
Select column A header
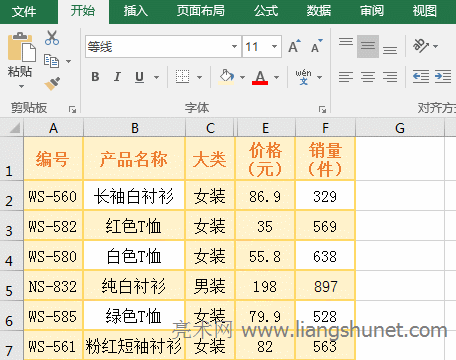(53, 128)
